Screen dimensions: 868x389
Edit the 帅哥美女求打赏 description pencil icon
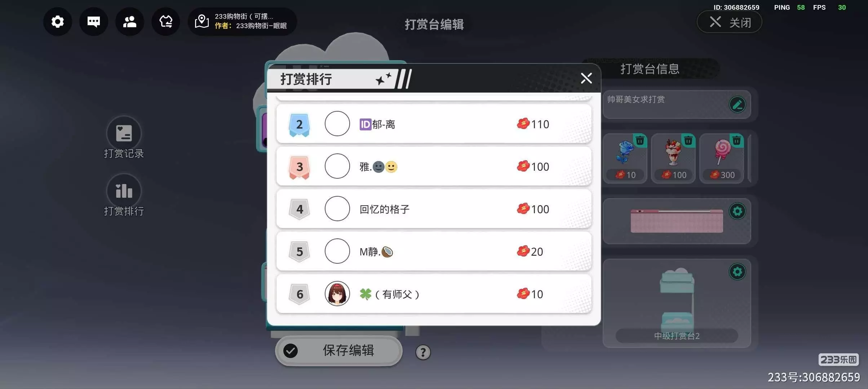coord(737,105)
